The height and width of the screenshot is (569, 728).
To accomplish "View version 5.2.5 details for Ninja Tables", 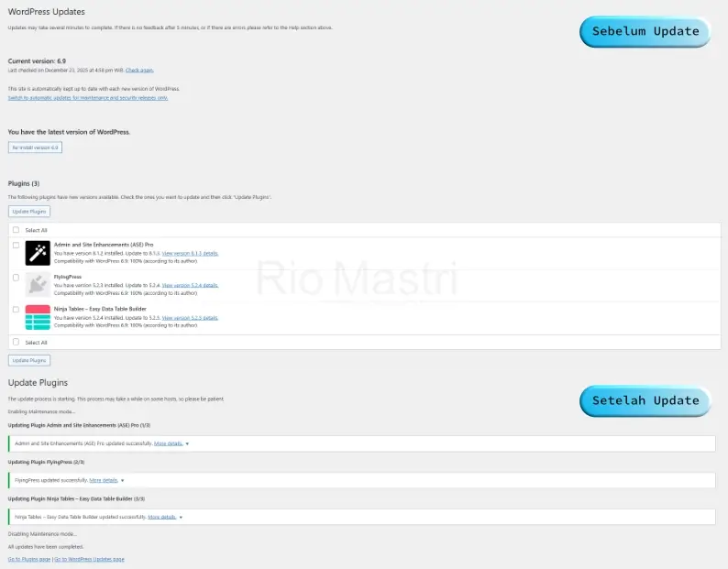I will click(190, 318).
